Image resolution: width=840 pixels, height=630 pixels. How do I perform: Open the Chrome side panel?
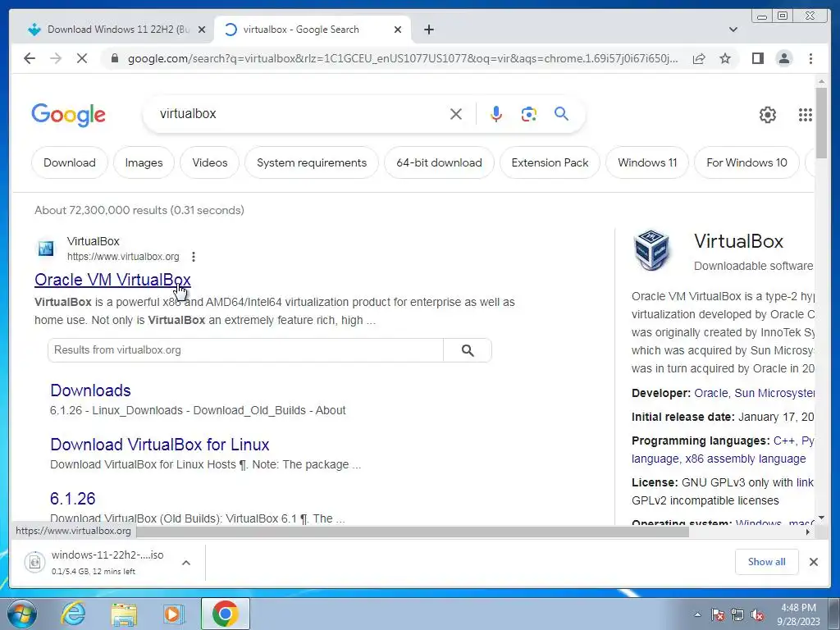(757, 58)
